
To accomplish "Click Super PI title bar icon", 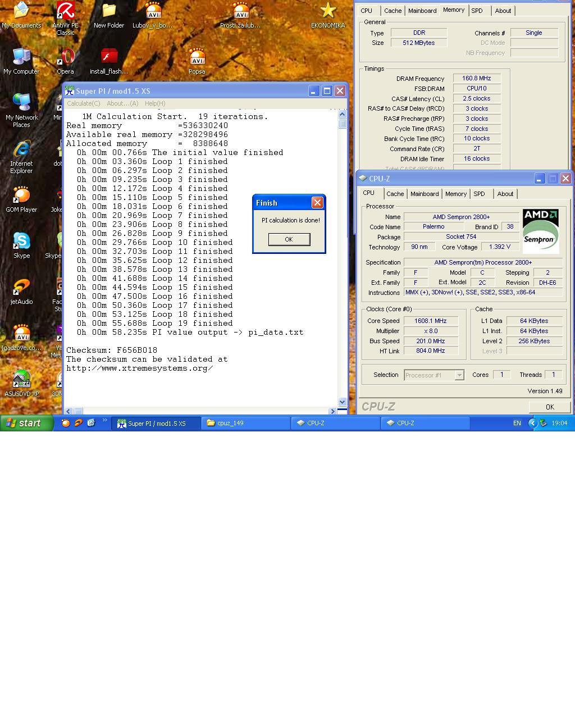I will [70, 90].
